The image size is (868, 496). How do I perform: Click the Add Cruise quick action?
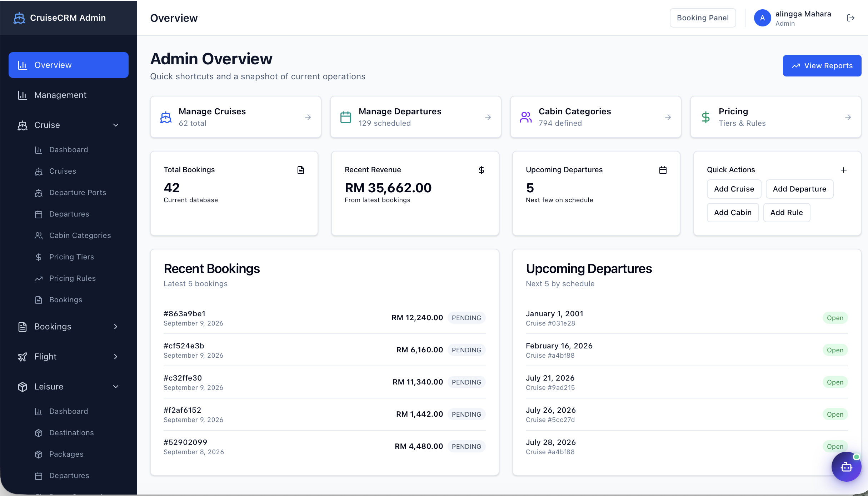tap(734, 189)
